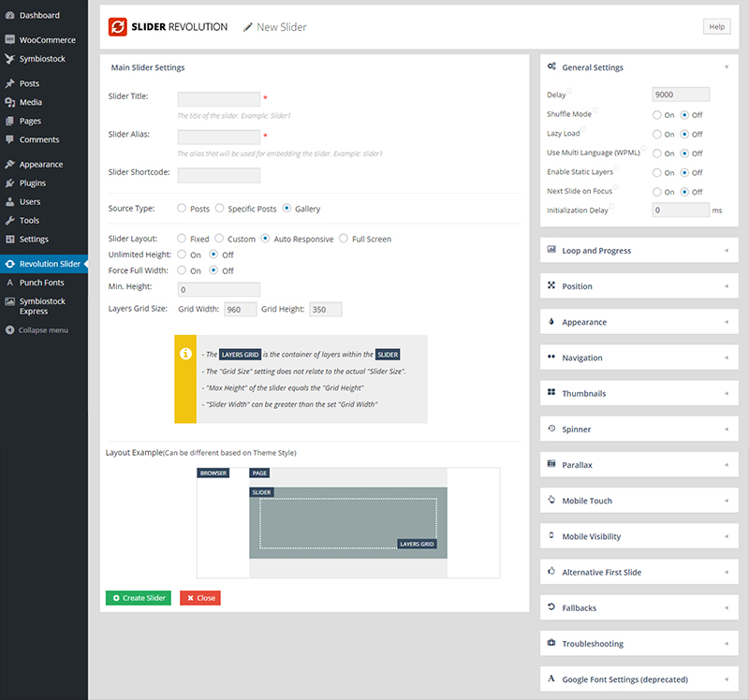749x700 pixels.
Task: Click the Collapse menu arrow icon
Action: 9,330
